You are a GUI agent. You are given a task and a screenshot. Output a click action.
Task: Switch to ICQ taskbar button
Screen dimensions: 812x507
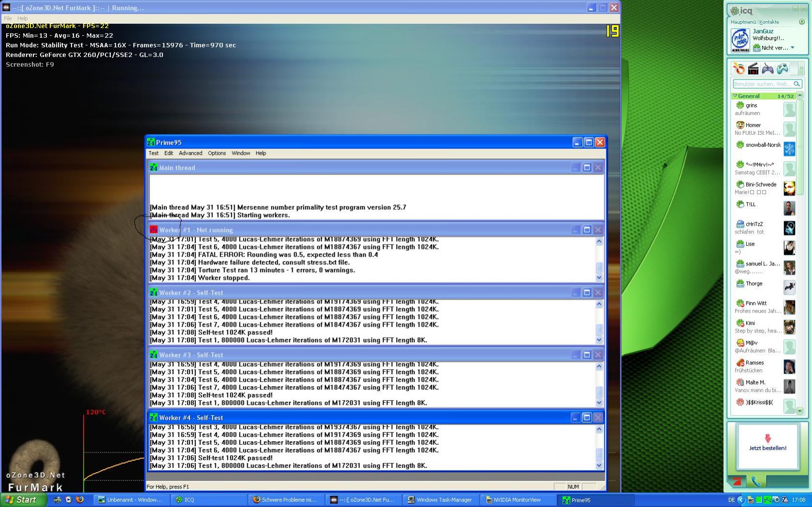click(x=209, y=500)
